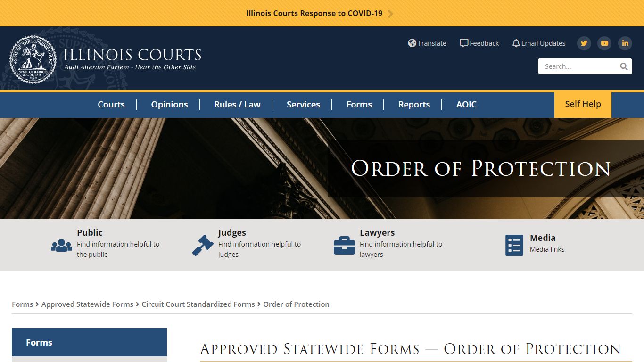Click the Self Help button
The image size is (644, 362).
pyautogui.click(x=583, y=105)
